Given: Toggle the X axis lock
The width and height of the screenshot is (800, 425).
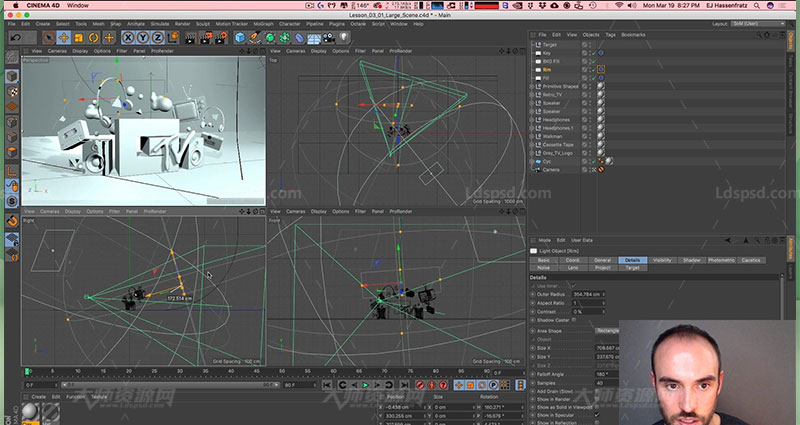Looking at the screenshot, I should 128,38.
